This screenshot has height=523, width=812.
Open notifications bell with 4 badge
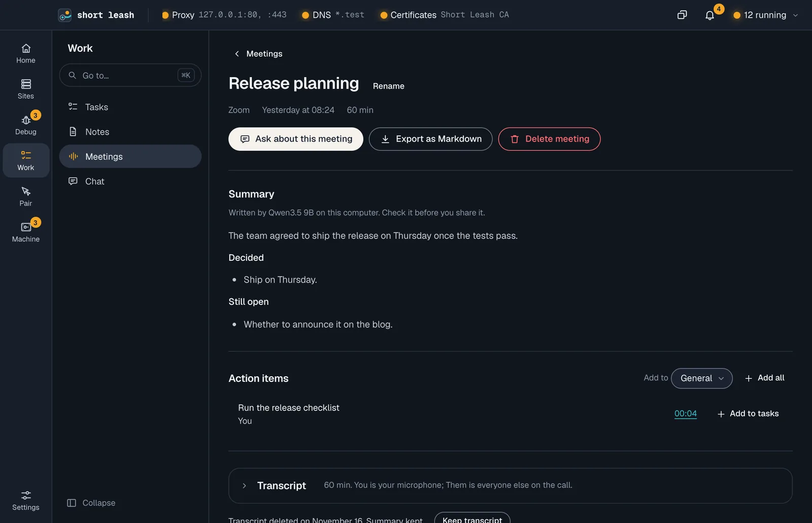point(710,15)
